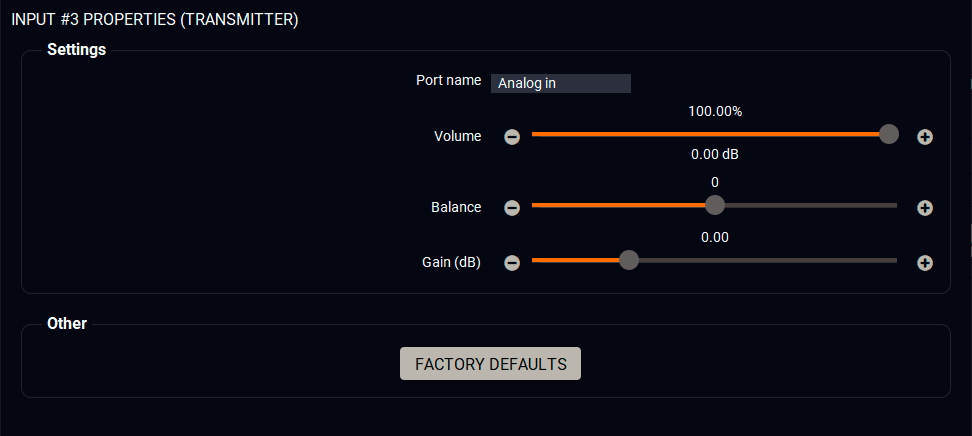
Task: Click the grey right half of Balance track
Action: (x=810, y=205)
